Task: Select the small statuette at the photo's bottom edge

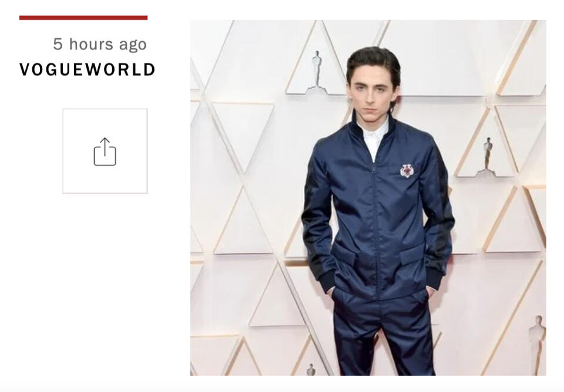Action: click(311, 370)
